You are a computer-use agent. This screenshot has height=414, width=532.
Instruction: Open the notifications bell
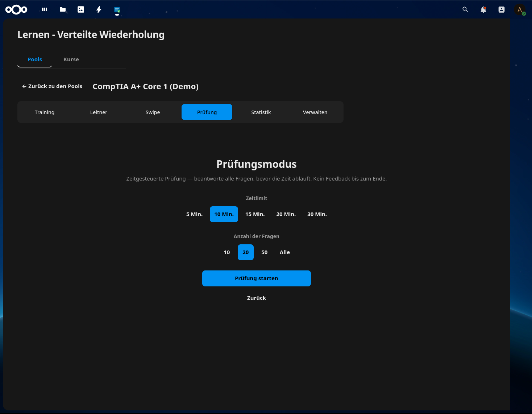tap(483, 9)
